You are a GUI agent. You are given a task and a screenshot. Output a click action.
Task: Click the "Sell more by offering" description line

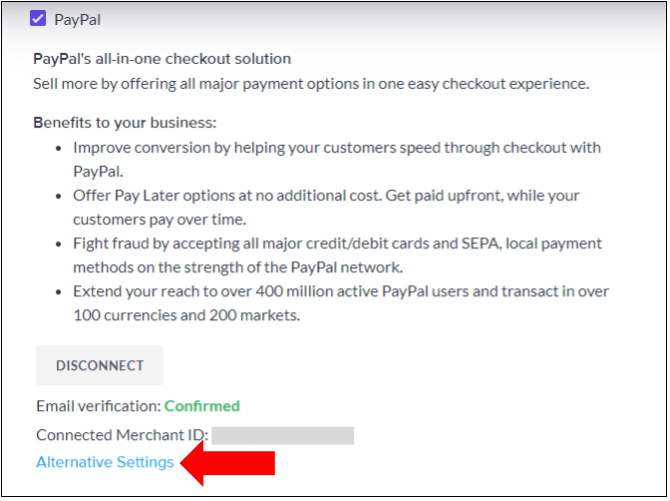[311, 83]
